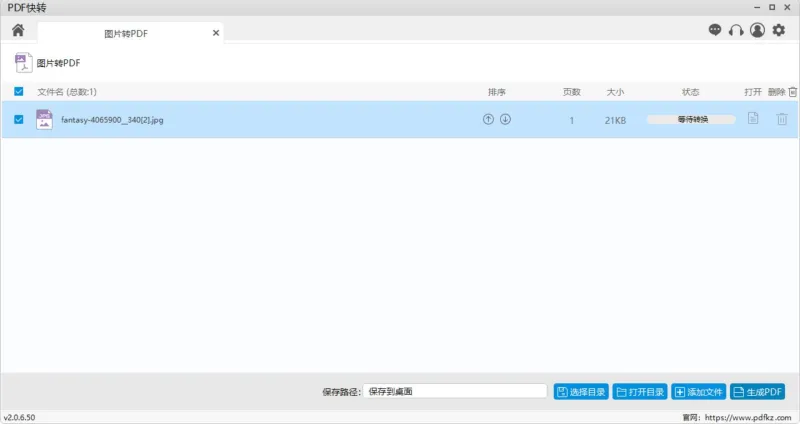The image size is (800, 424).
Task: Click the 排序 column header
Action: tap(496, 92)
